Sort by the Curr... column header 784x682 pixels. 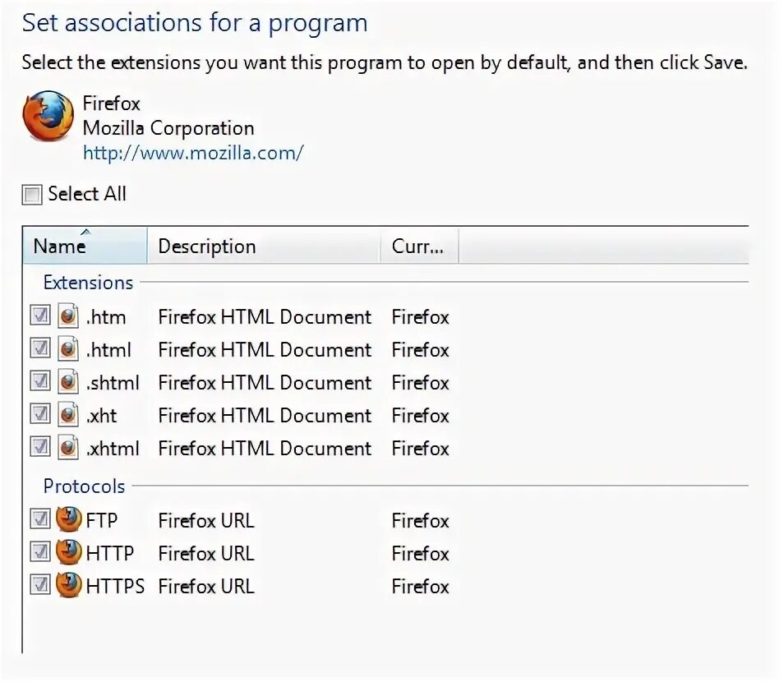tap(419, 246)
